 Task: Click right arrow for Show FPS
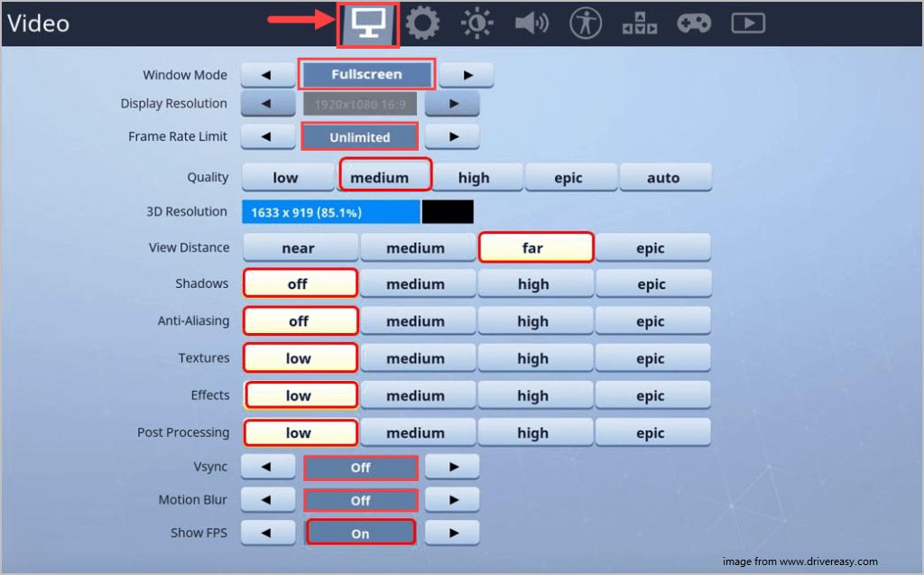[452, 533]
